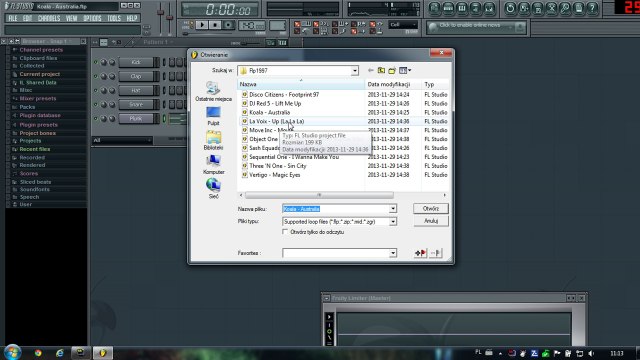640x360 pixels.
Task: Open the playlist view shortcut icon
Action: (434, 8)
